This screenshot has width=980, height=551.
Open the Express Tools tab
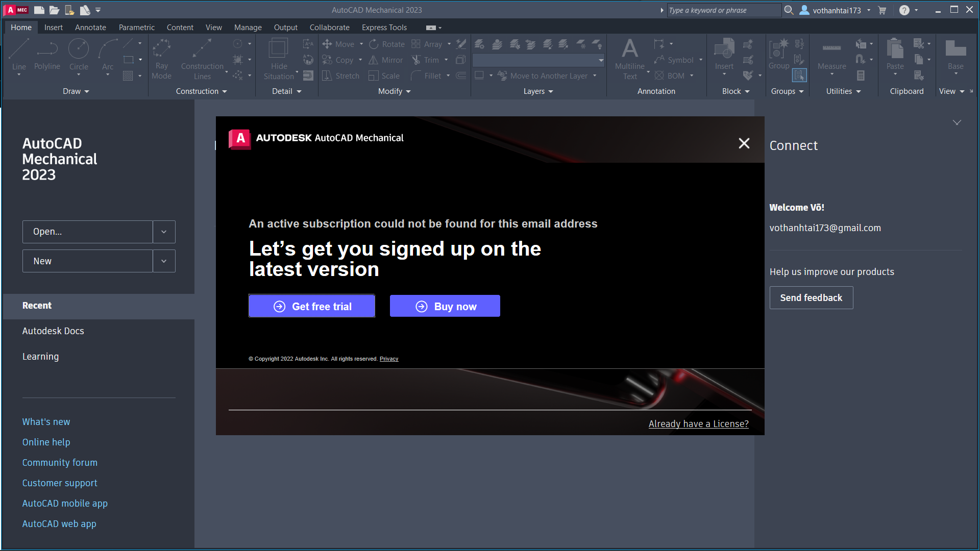[384, 28]
